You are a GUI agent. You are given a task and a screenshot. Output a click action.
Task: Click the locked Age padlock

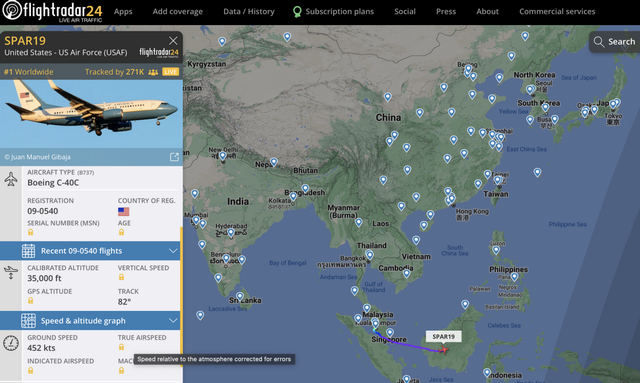tap(121, 232)
